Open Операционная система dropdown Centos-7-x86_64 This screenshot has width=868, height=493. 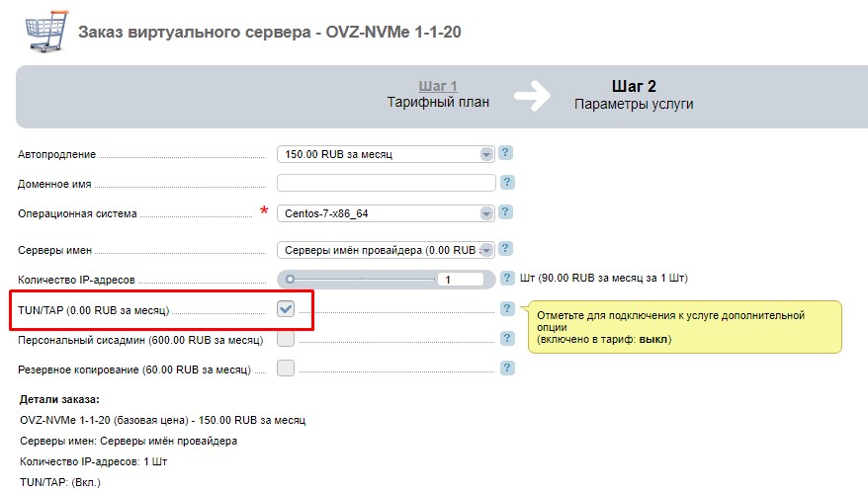(x=386, y=213)
